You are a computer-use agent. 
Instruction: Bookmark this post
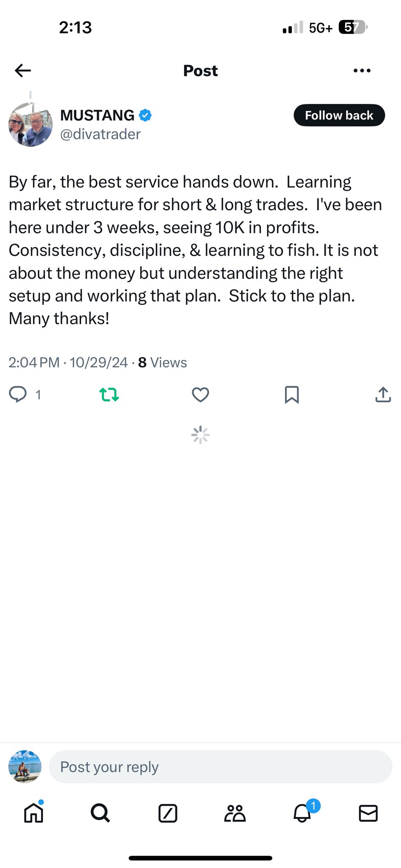[292, 395]
